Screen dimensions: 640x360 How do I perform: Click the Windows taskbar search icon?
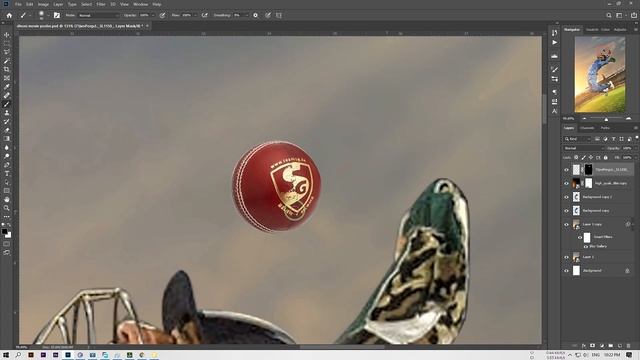(18, 355)
